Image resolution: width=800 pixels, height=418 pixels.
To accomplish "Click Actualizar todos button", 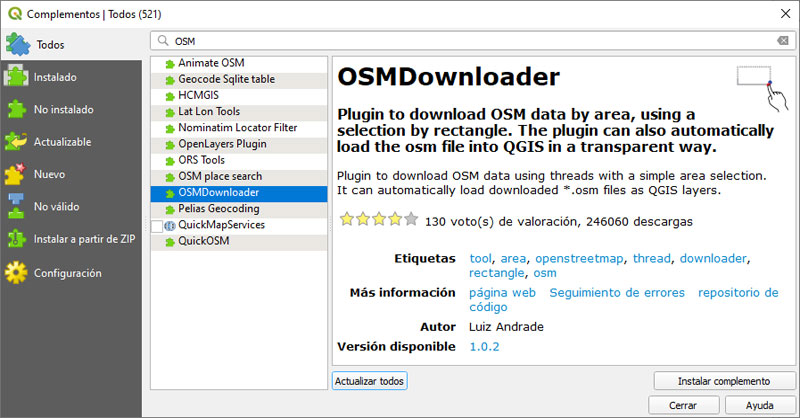I will (x=369, y=381).
